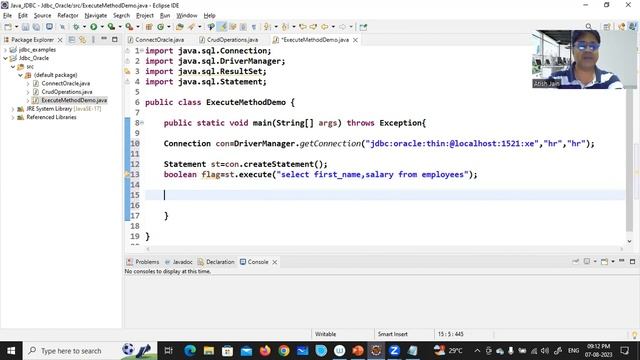Click the Open Perspective icon
Image resolution: width=640 pixels, height=360 pixels.
(x=607, y=27)
